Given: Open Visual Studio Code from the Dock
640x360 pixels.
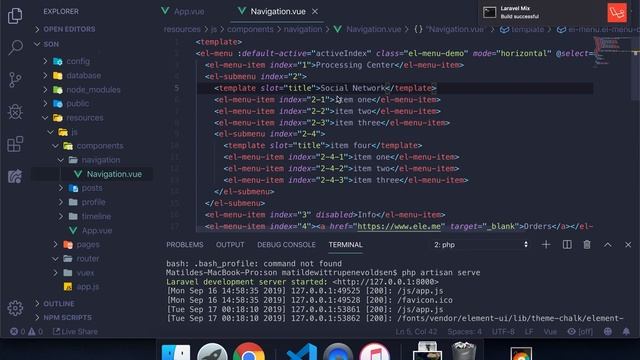Looking at the screenshot, I should click(x=302, y=352).
